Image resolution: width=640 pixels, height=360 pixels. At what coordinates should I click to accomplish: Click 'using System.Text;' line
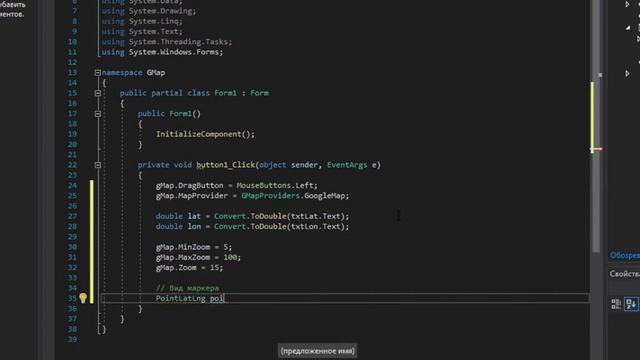coord(142,31)
